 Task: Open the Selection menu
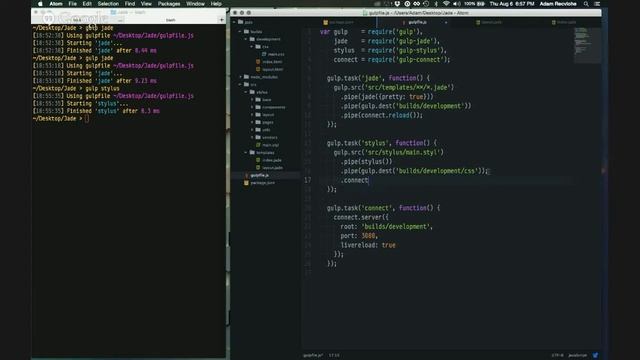point(108,4)
